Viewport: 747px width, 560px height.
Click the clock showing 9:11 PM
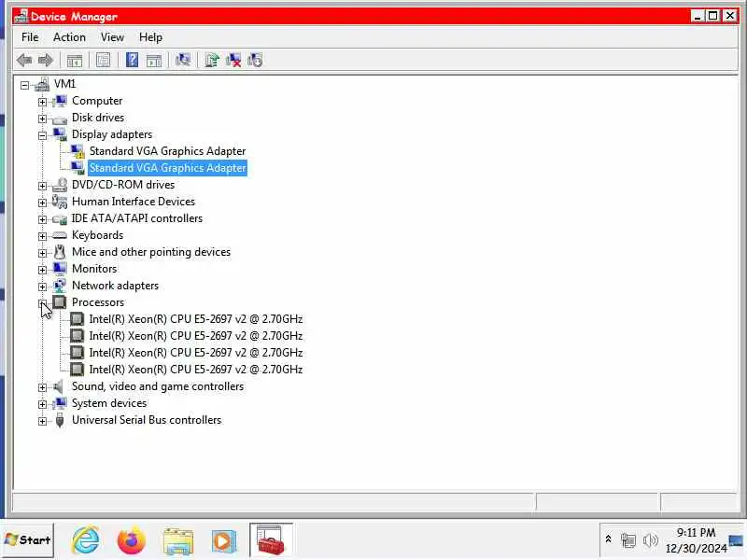tap(696, 532)
